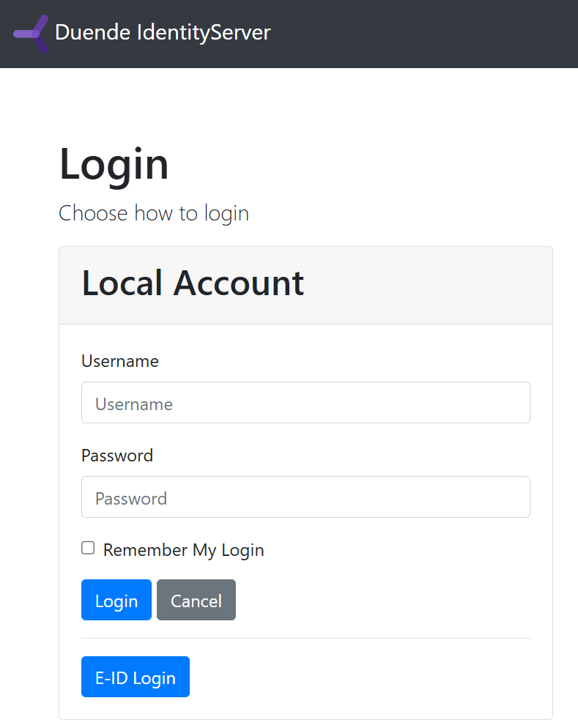Click the Username field label
The height and width of the screenshot is (728, 578).
[120, 361]
